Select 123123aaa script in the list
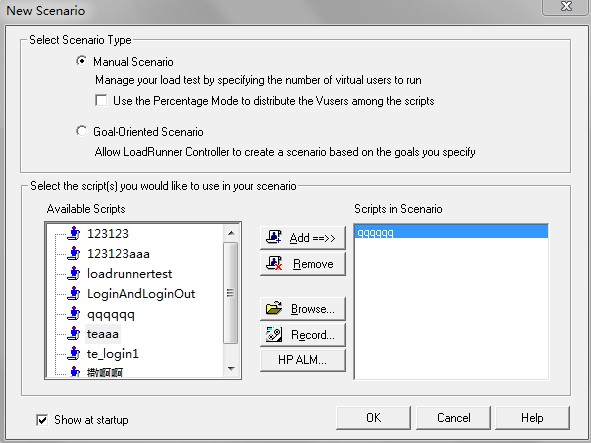Viewport: 591px width, 443px height. pos(118,253)
